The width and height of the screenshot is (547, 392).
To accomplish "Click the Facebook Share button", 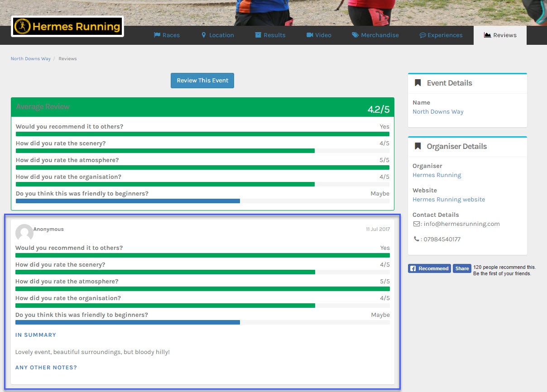I will click(462, 268).
